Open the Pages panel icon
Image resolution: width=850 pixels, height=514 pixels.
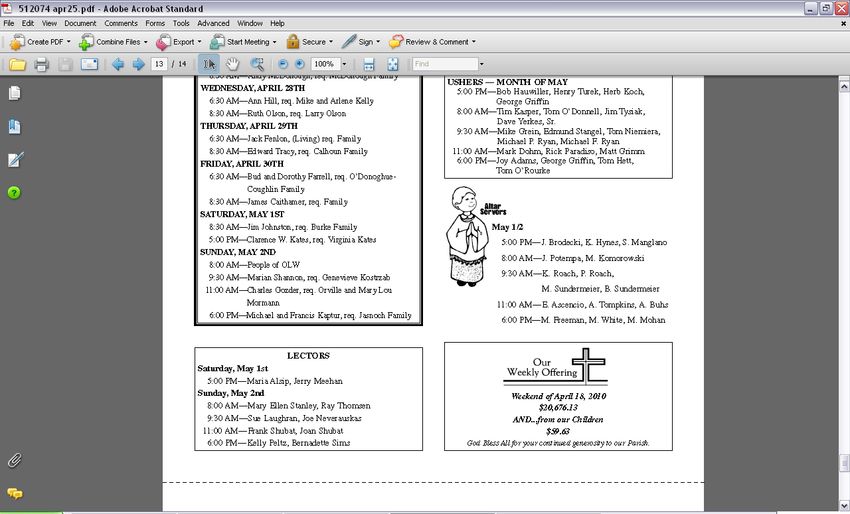pos(15,93)
